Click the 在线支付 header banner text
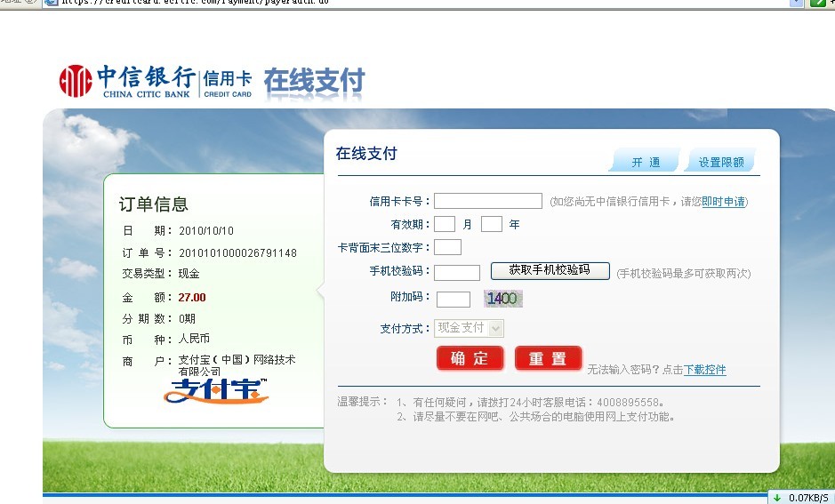 tap(314, 82)
